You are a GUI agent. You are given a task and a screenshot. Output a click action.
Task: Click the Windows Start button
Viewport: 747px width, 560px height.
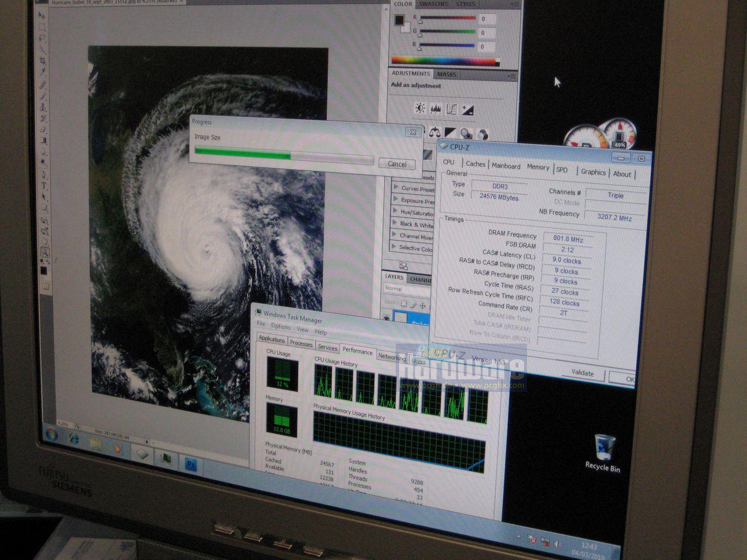tap(51, 434)
